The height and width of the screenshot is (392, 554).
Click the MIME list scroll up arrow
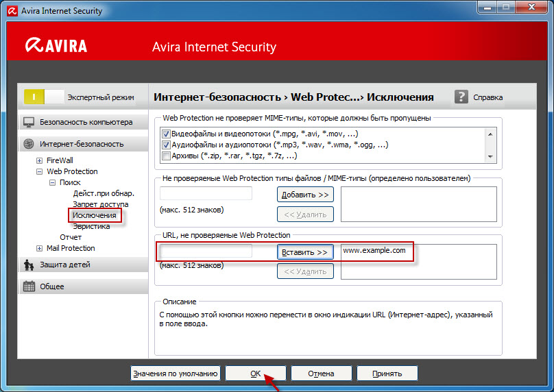coord(490,134)
